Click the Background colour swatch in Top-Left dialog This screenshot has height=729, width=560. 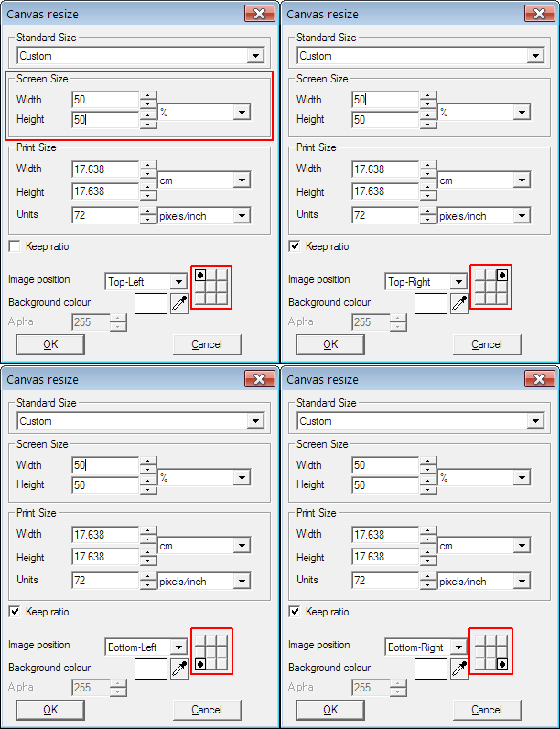click(151, 303)
